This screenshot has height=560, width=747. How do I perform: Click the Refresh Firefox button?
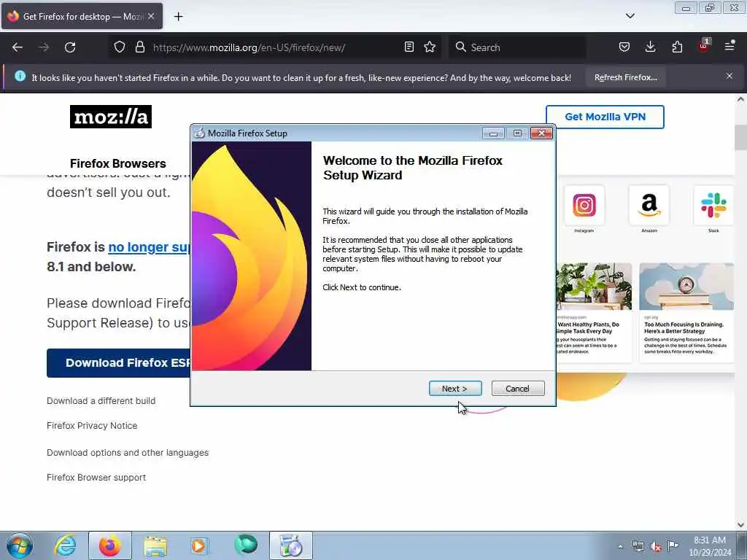pyautogui.click(x=625, y=77)
